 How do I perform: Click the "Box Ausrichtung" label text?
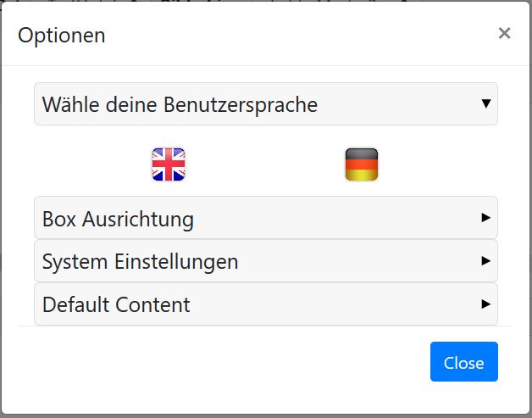(118, 220)
